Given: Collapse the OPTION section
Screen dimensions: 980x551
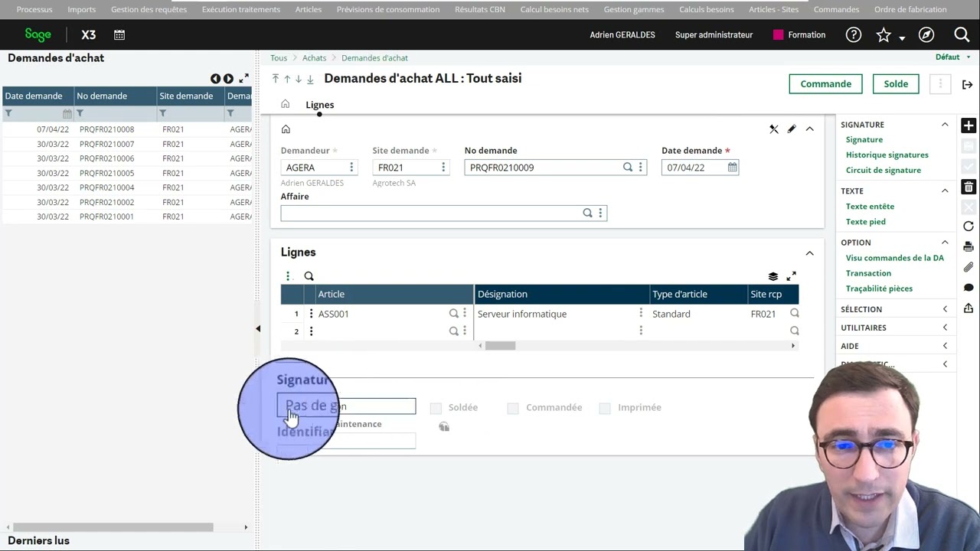Looking at the screenshot, I should 945,243.
